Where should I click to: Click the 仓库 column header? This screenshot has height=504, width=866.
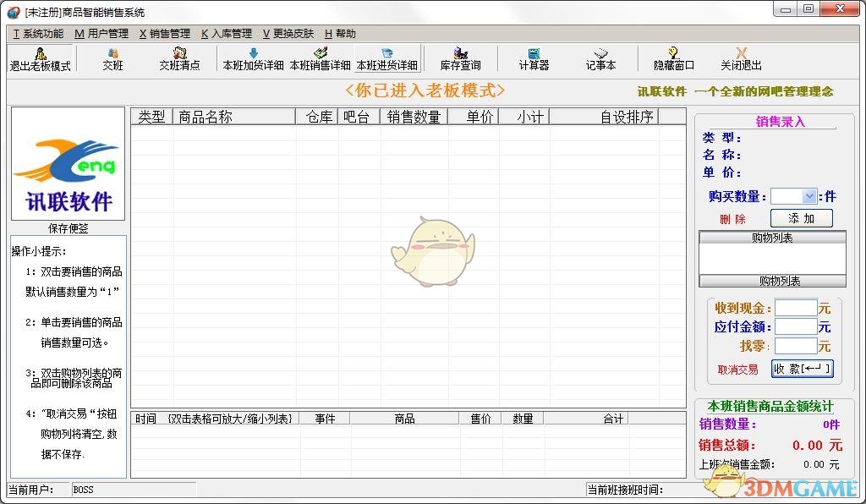pyautogui.click(x=317, y=117)
